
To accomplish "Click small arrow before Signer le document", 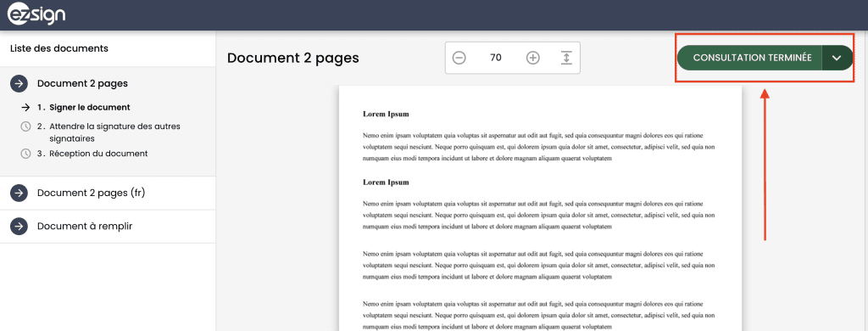I will pyautogui.click(x=25, y=108).
